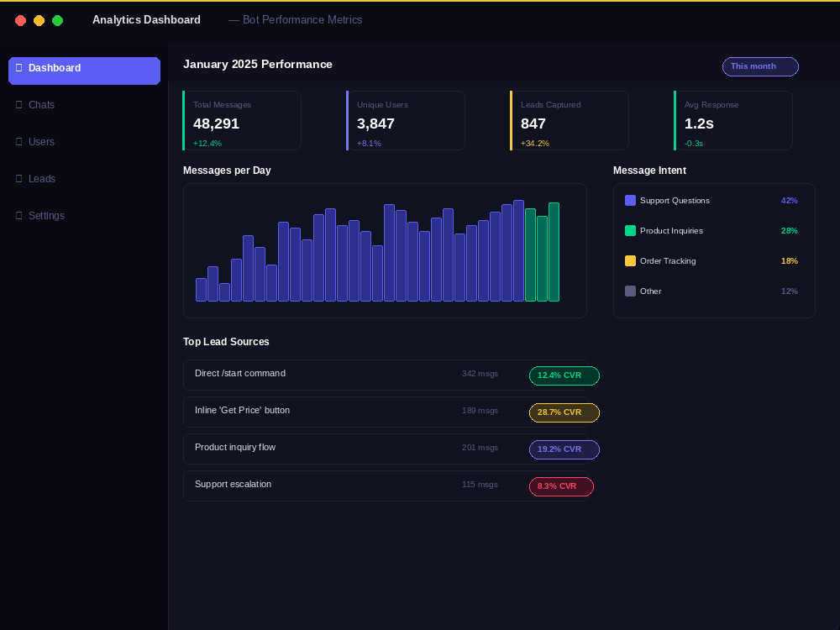Click the 42% intent percentage
Image resolution: width=840 pixels, height=630 pixels.
coord(789,201)
